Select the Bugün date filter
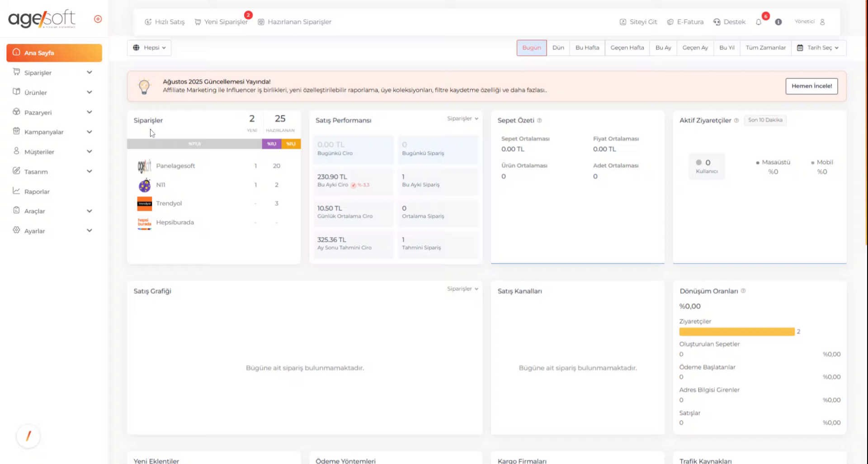This screenshot has height=464, width=868. (x=531, y=48)
